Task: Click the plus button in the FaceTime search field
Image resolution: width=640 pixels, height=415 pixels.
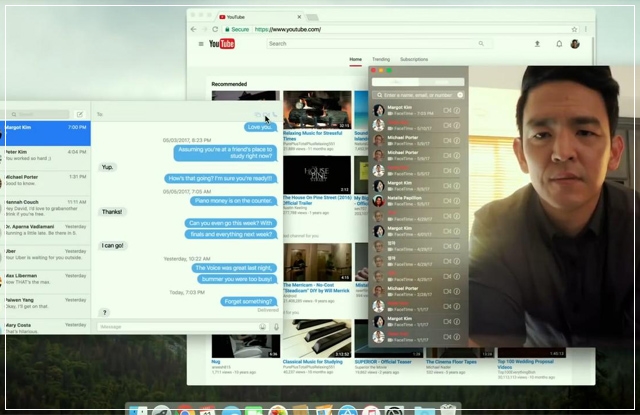Action: click(460, 95)
